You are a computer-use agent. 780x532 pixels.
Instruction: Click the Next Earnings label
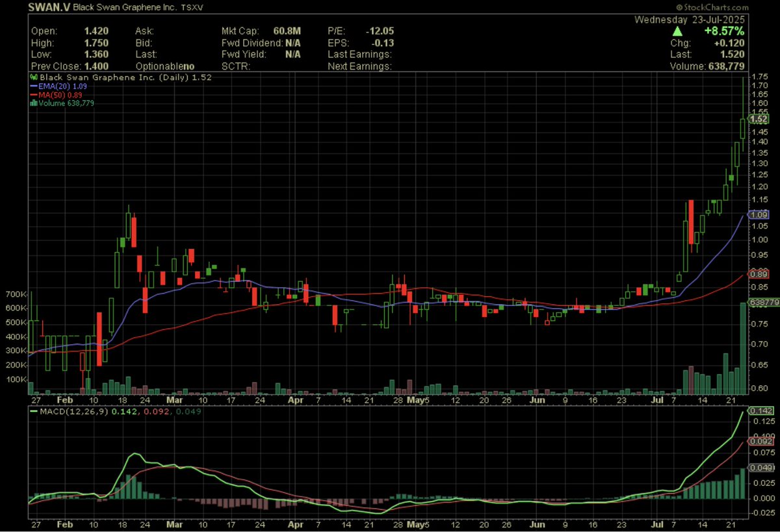tap(359, 66)
